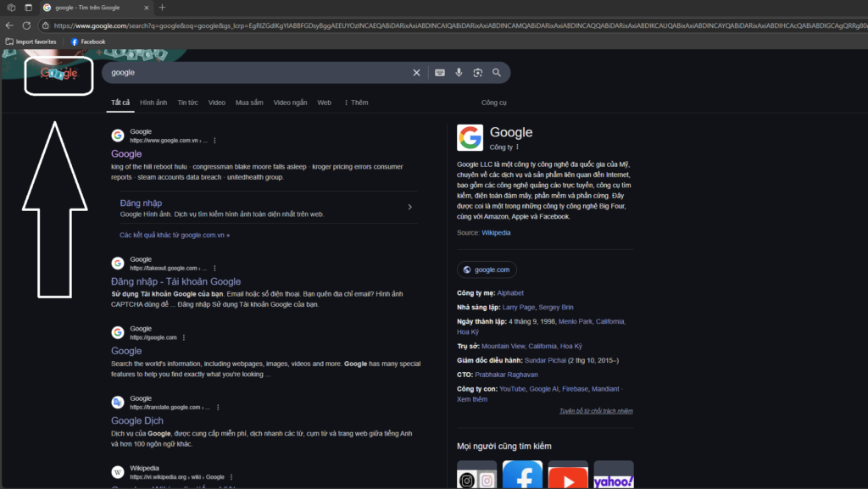Open the workspaces icon at top-left of browser

[11, 7]
